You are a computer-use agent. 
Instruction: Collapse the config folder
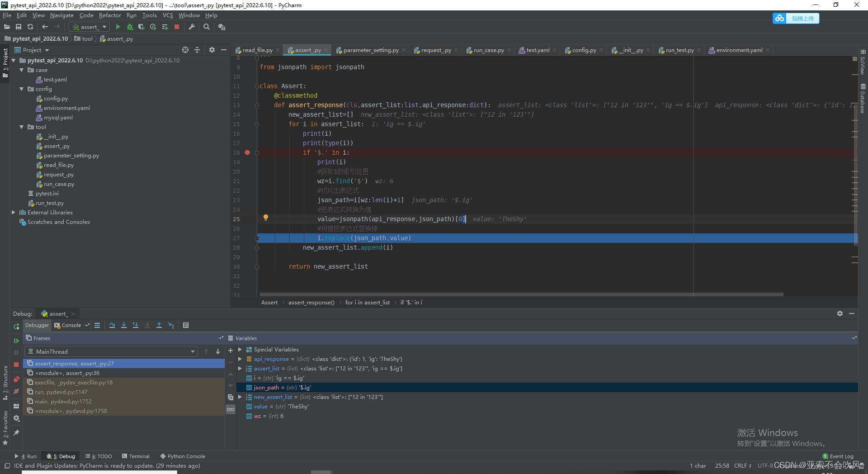pos(21,89)
